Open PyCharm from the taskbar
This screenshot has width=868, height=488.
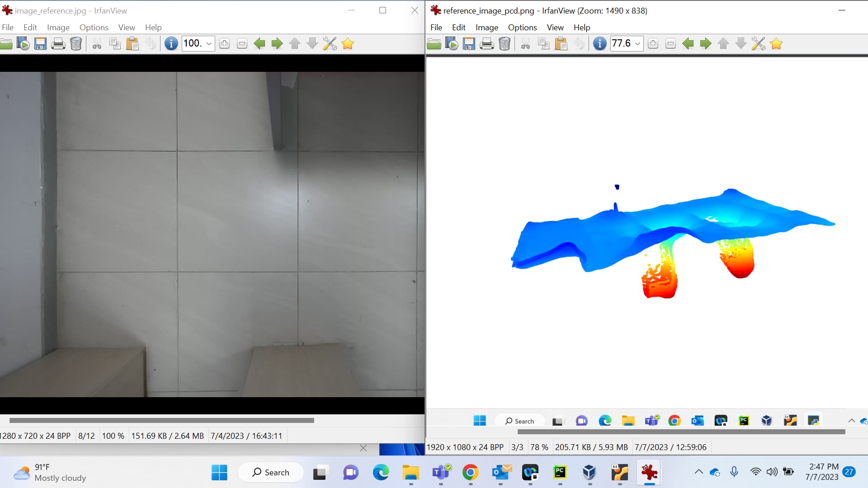559,473
